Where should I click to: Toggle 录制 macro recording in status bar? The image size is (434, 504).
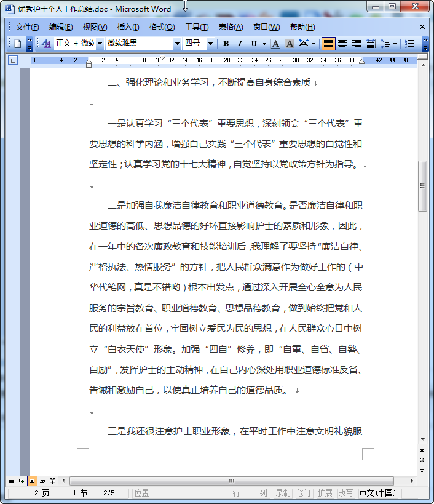pyautogui.click(x=283, y=493)
